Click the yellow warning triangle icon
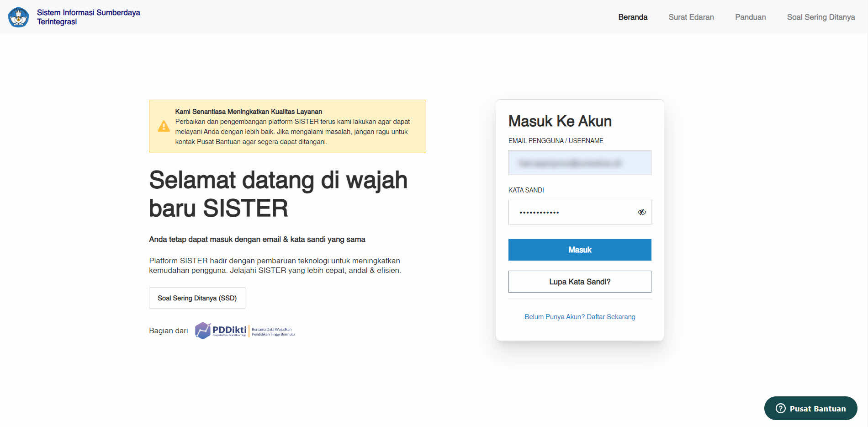The image size is (868, 427). pos(164,126)
